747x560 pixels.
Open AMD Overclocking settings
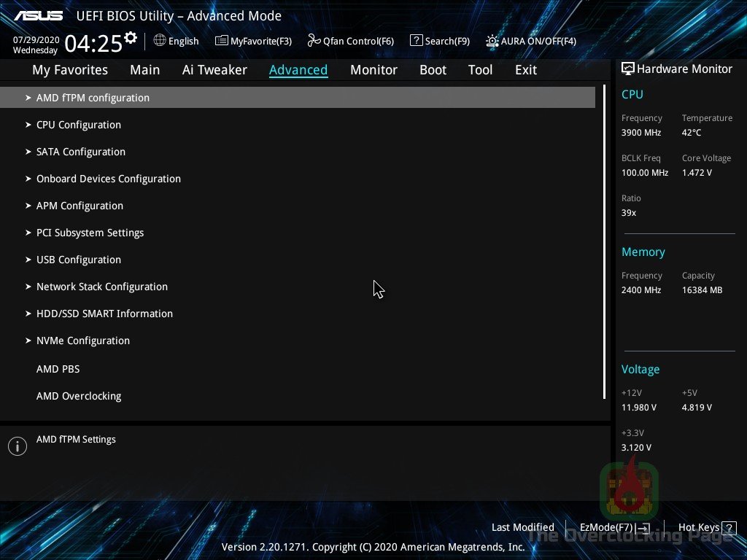78,395
